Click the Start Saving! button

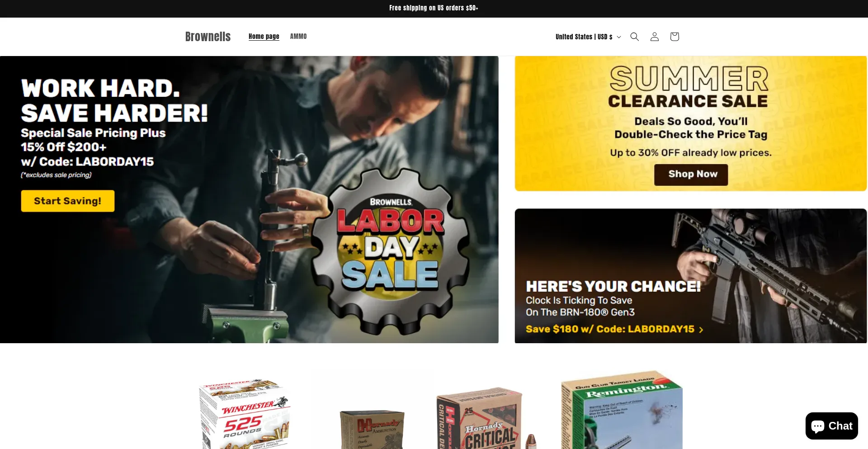(x=68, y=201)
